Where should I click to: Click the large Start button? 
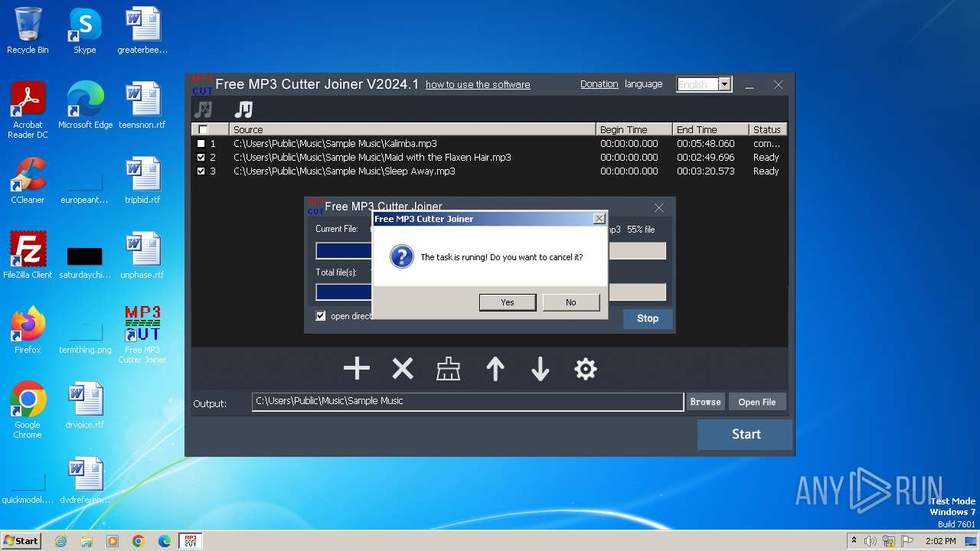tap(746, 434)
